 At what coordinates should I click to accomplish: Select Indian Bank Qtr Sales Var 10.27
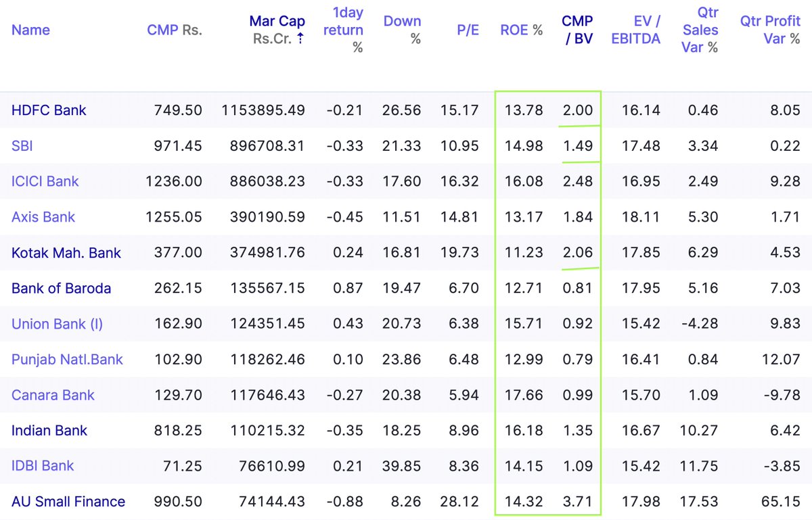tap(699, 430)
